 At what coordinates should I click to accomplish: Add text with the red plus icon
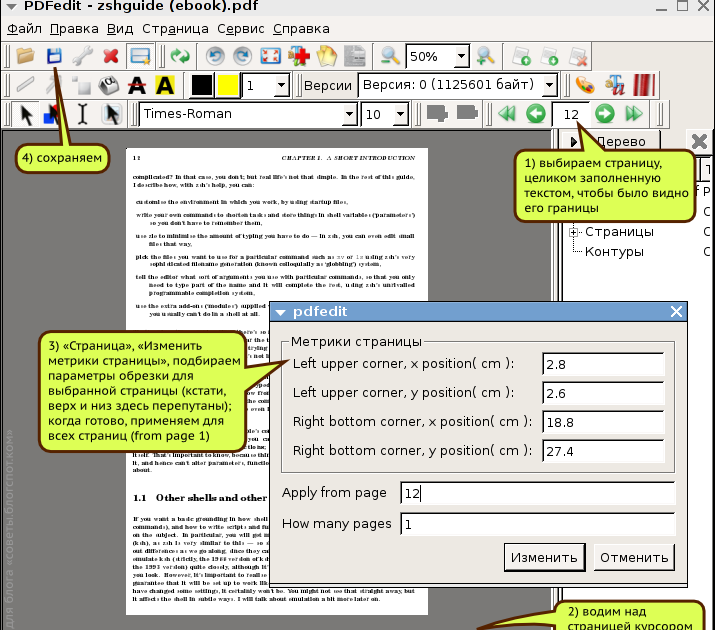299,56
